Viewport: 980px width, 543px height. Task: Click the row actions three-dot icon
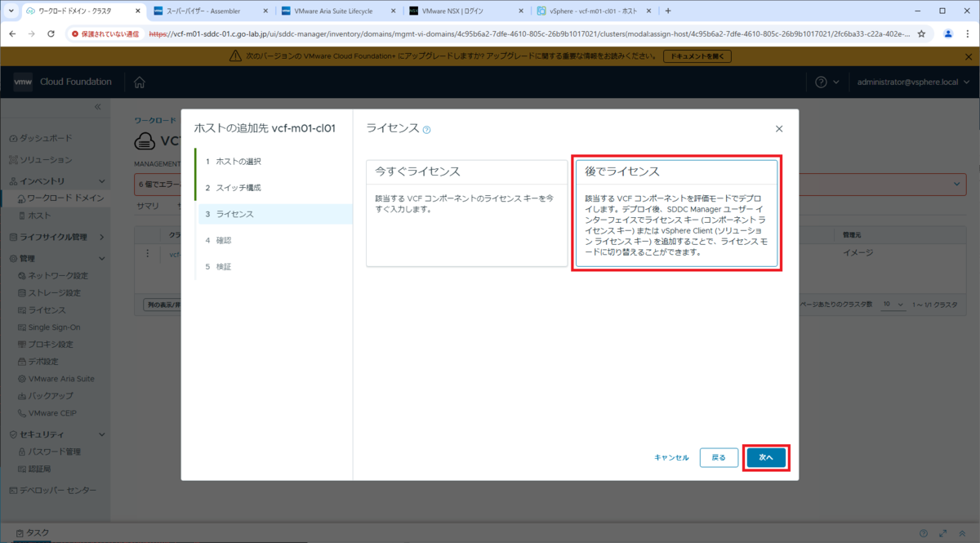tap(147, 254)
